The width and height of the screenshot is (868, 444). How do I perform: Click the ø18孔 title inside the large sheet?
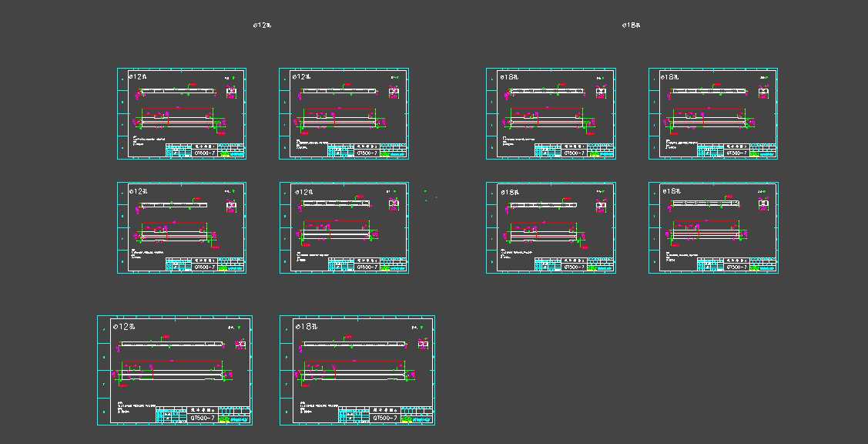click(307, 327)
